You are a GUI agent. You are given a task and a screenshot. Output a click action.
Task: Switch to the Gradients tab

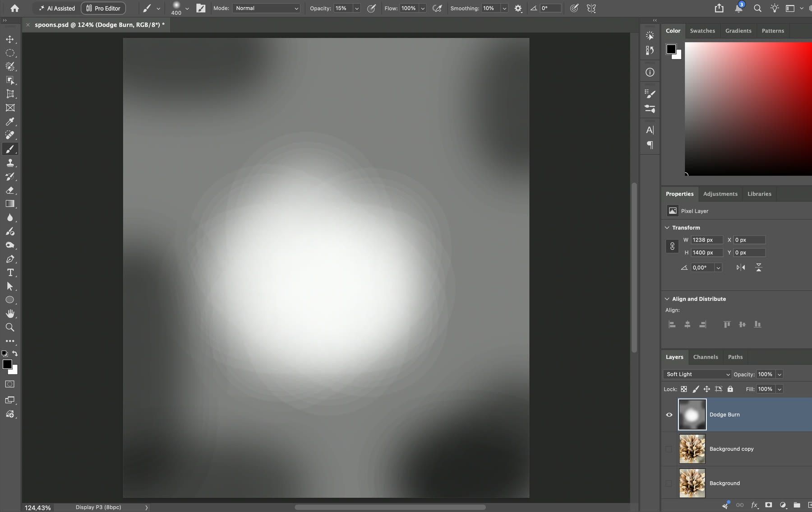[x=738, y=31]
